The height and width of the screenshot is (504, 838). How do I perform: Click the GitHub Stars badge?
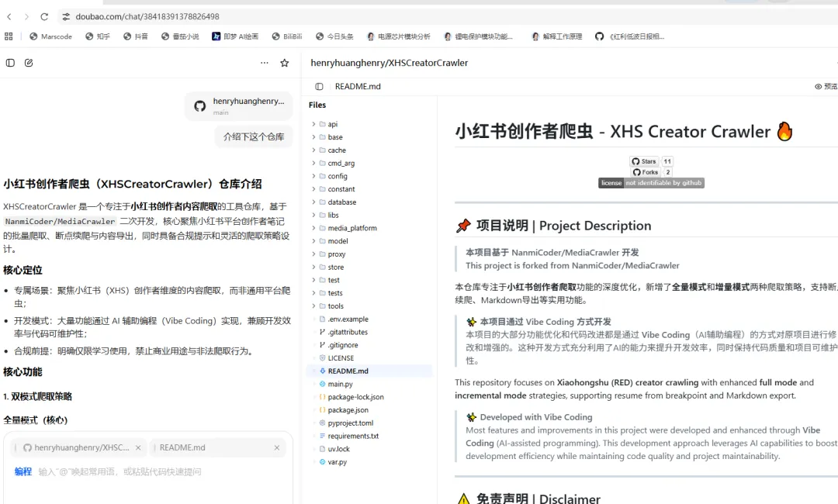(x=652, y=161)
